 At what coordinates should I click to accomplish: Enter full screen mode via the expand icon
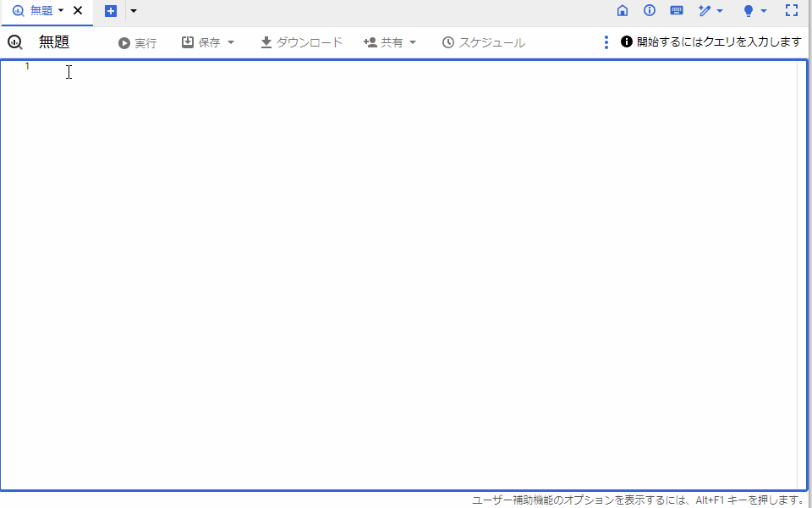tap(792, 11)
